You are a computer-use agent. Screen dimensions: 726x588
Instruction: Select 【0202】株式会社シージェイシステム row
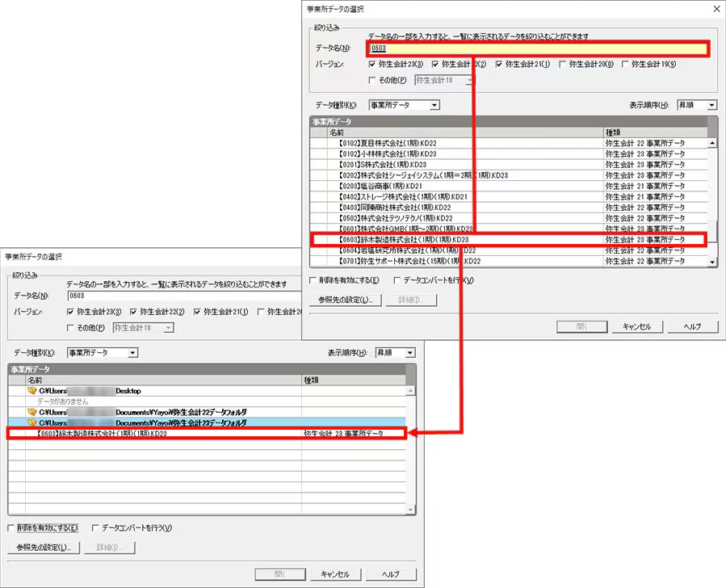[x=509, y=175]
